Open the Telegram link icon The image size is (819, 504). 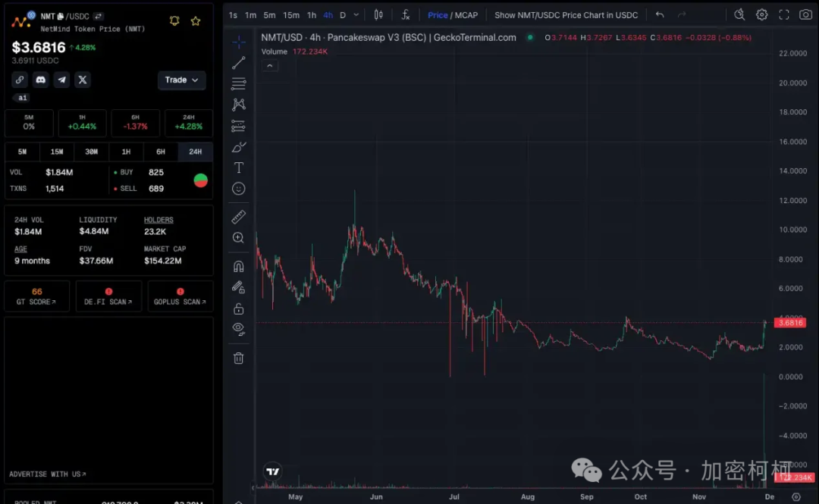pos(62,80)
